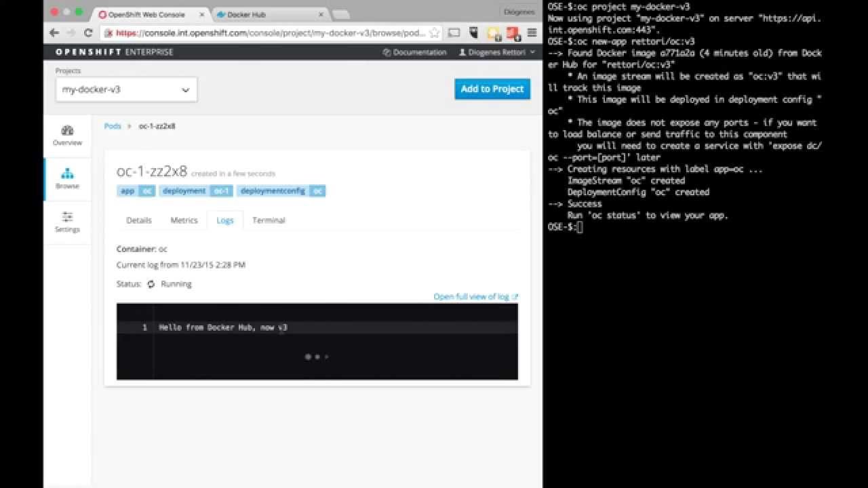Click the red extension icon
The width and height of the screenshot is (868, 488).
pyautogui.click(x=513, y=33)
